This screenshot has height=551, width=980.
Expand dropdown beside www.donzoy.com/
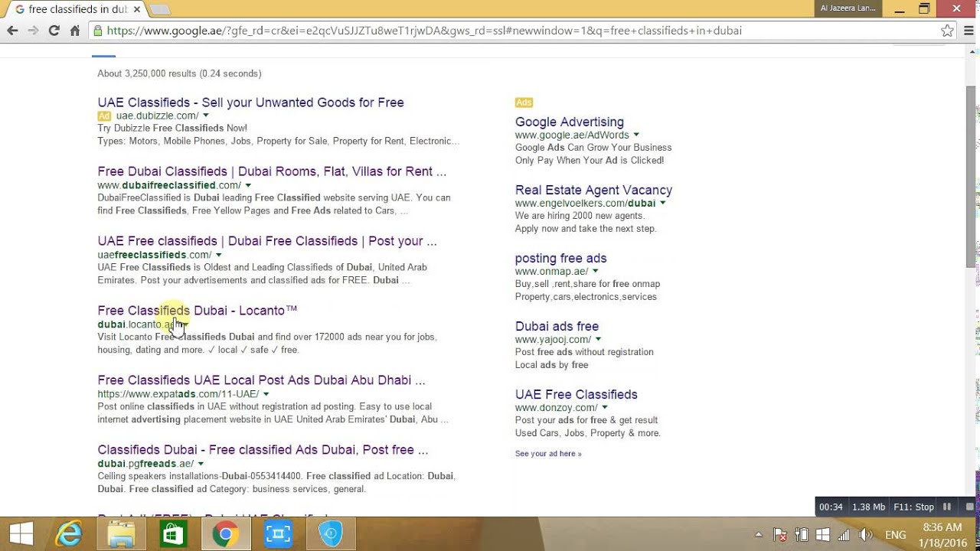(605, 408)
